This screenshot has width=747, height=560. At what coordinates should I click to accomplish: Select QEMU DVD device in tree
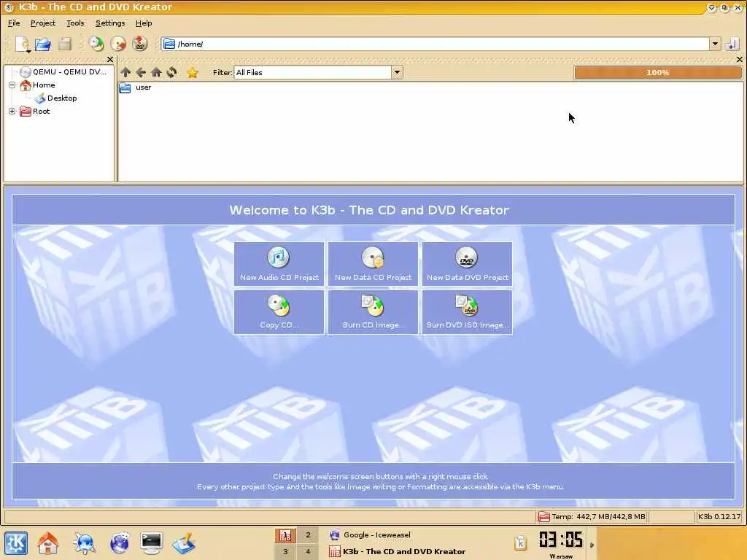pos(69,72)
